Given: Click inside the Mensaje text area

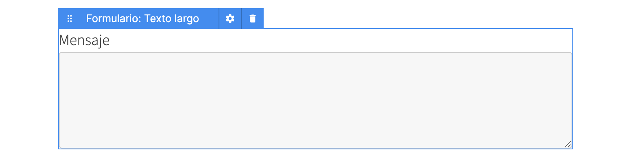Looking at the screenshot, I should click(x=316, y=100).
